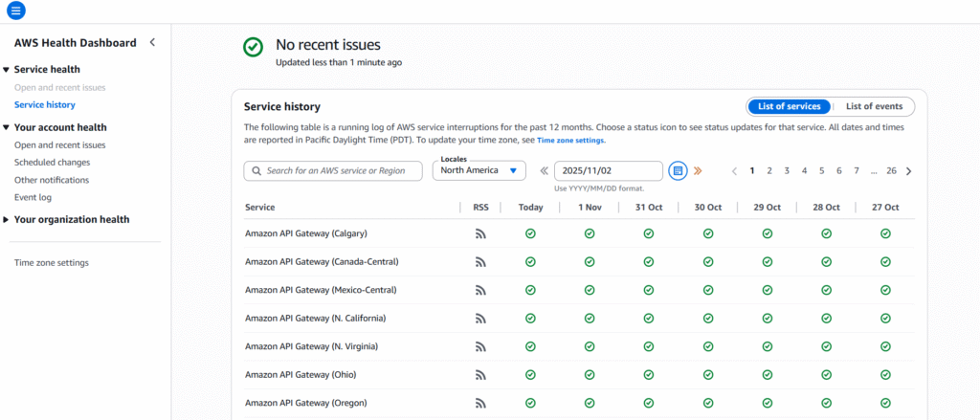Image resolution: width=980 pixels, height=420 pixels.
Task: Go to page 26 of results
Action: (x=891, y=171)
